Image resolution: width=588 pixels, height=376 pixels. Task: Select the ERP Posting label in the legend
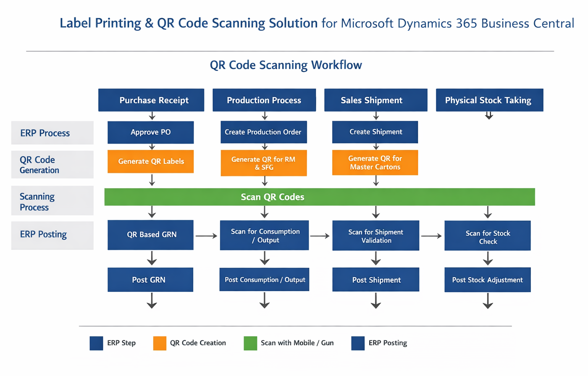pyautogui.click(x=388, y=343)
